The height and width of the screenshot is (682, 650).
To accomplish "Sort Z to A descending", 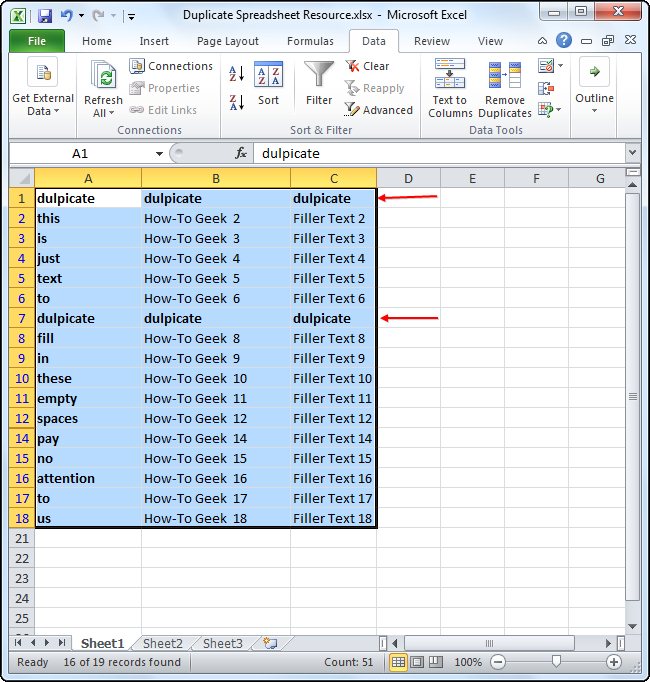I will click(x=237, y=102).
